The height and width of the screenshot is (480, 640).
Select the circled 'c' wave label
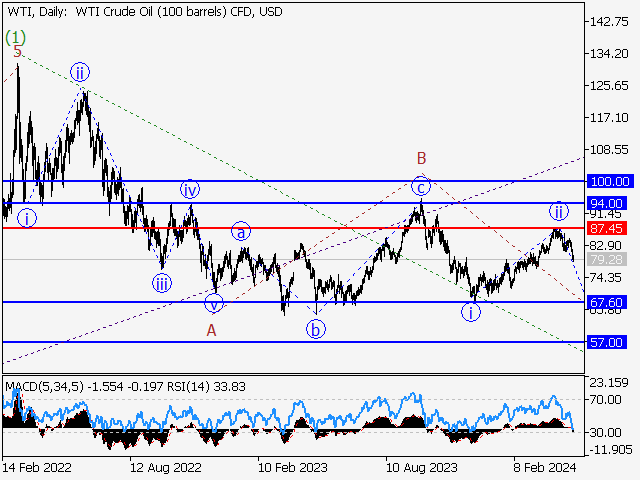421,186
